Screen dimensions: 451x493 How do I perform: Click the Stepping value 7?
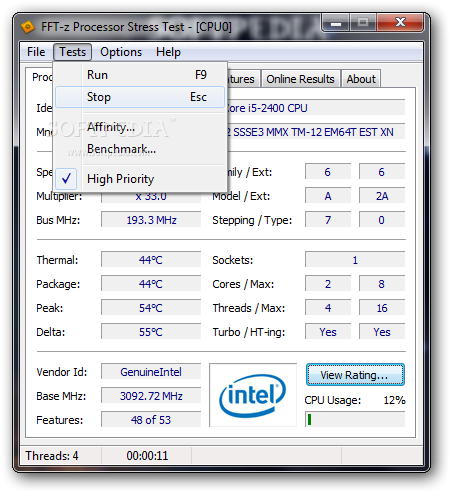pyautogui.click(x=328, y=220)
